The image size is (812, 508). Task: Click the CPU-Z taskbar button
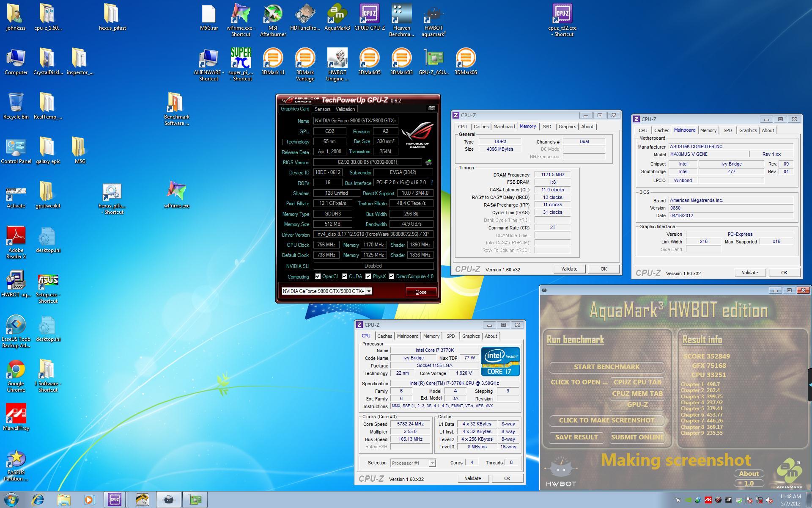(114, 500)
